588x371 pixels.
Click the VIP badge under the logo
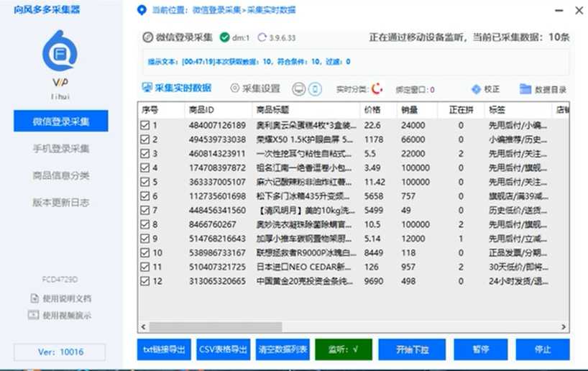pyautogui.click(x=60, y=83)
